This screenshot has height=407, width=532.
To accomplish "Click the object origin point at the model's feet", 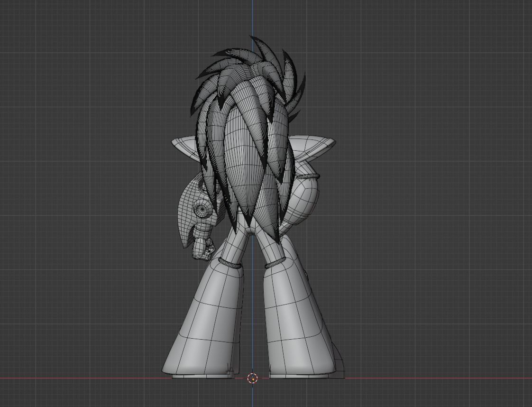I will [x=252, y=378].
